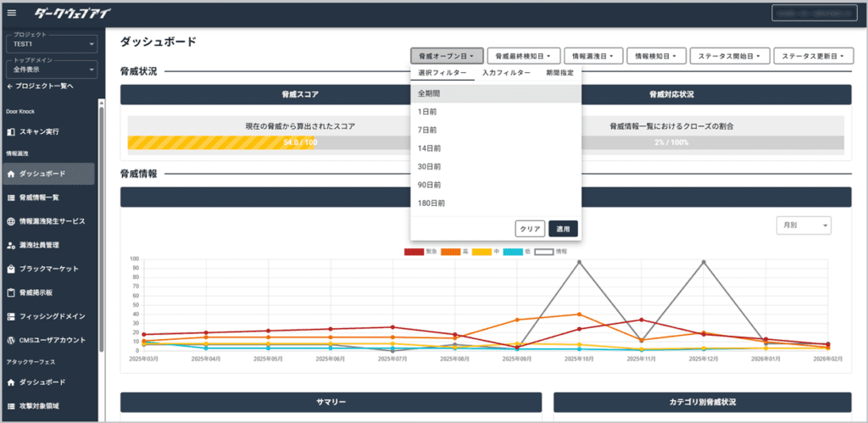The height and width of the screenshot is (423, 868).
Task: Select the 90日前 option
Action: click(496, 185)
